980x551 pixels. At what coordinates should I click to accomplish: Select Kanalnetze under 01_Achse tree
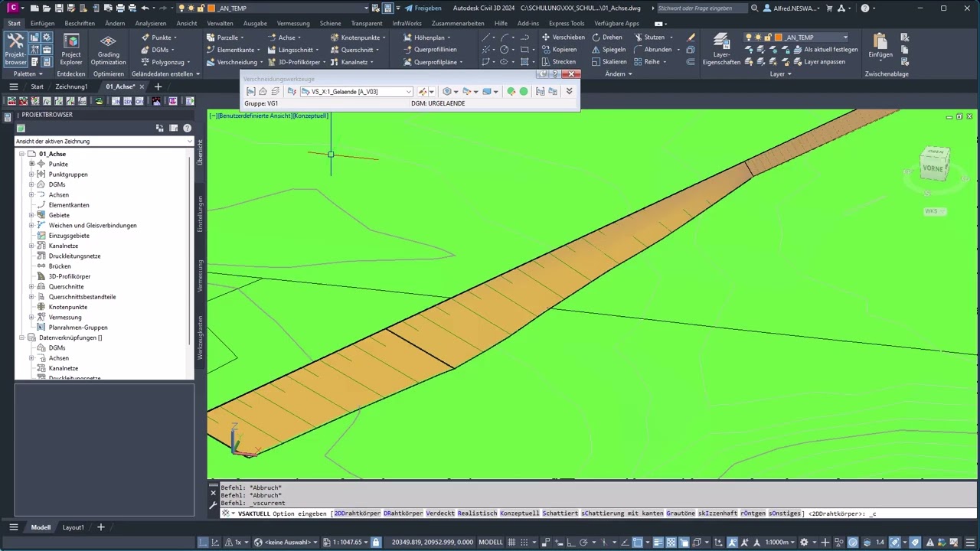click(x=64, y=246)
